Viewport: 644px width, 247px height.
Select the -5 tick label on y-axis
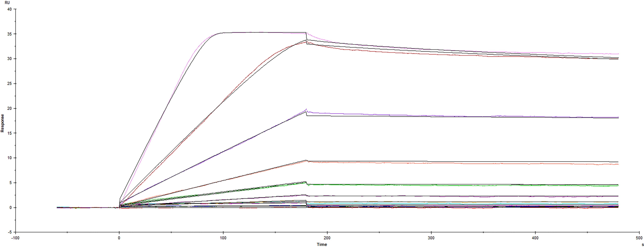click(10, 232)
